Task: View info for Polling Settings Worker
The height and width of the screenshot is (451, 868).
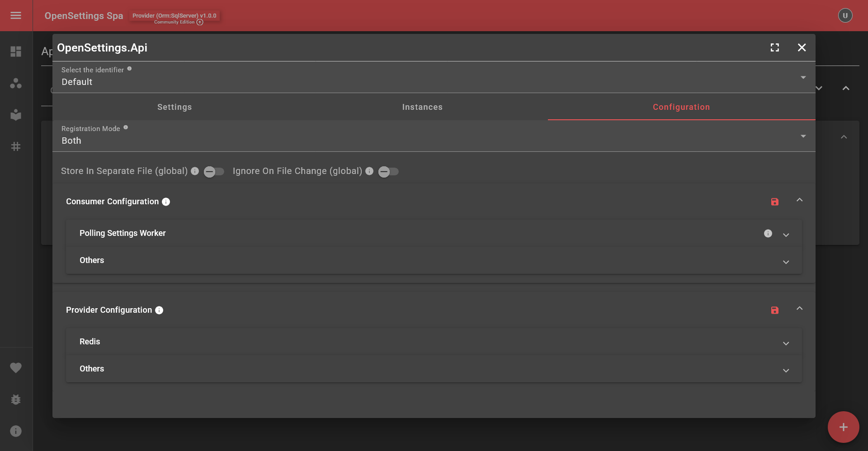Action: click(x=768, y=234)
